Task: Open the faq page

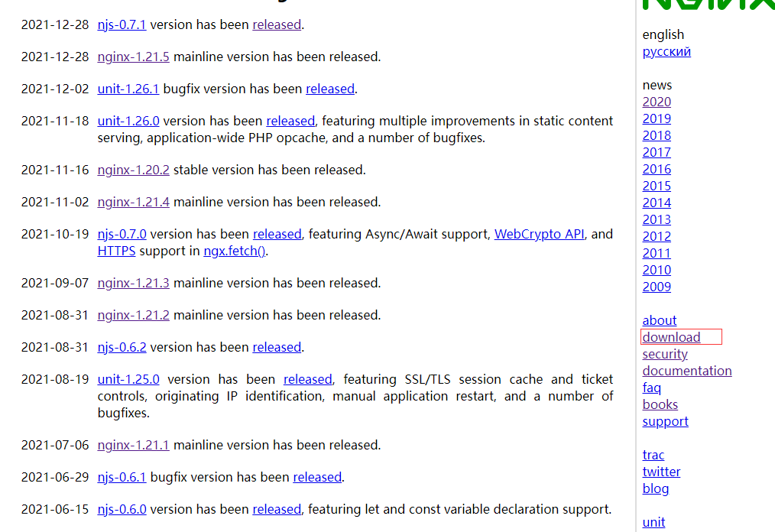Action: (651, 388)
